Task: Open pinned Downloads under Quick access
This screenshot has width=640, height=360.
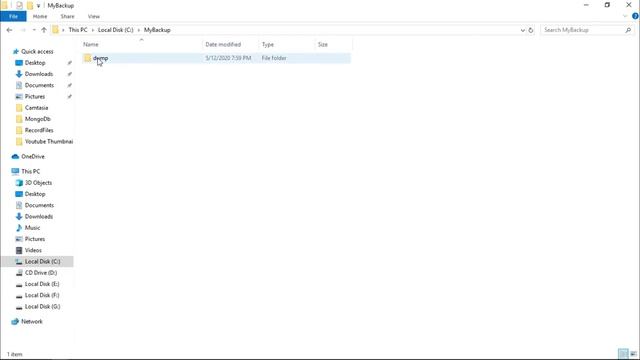Action: coord(39,74)
